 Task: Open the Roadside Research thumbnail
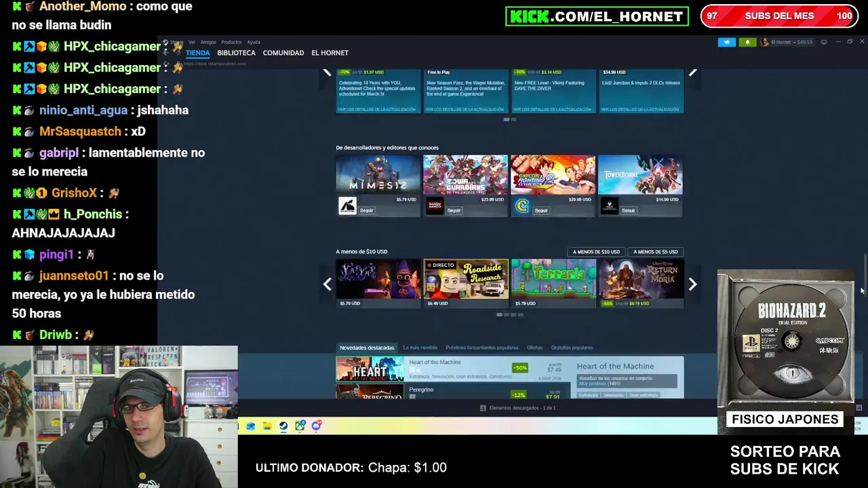465,279
